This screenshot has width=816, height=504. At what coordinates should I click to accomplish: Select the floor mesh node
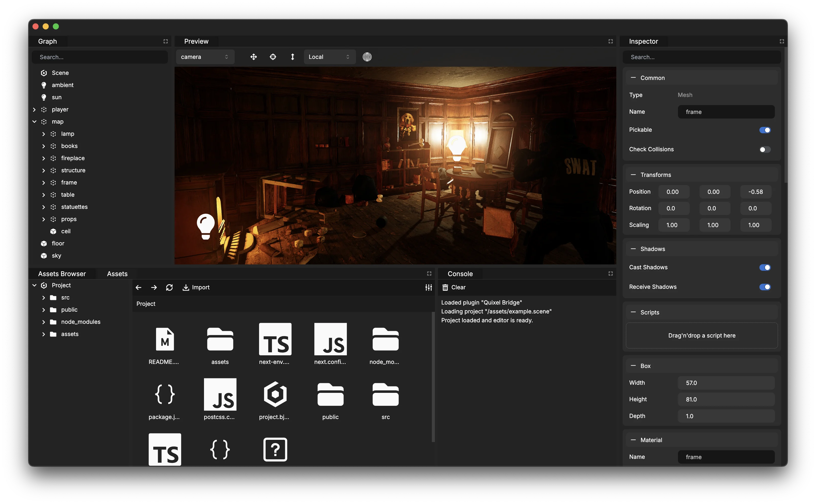[x=58, y=244]
